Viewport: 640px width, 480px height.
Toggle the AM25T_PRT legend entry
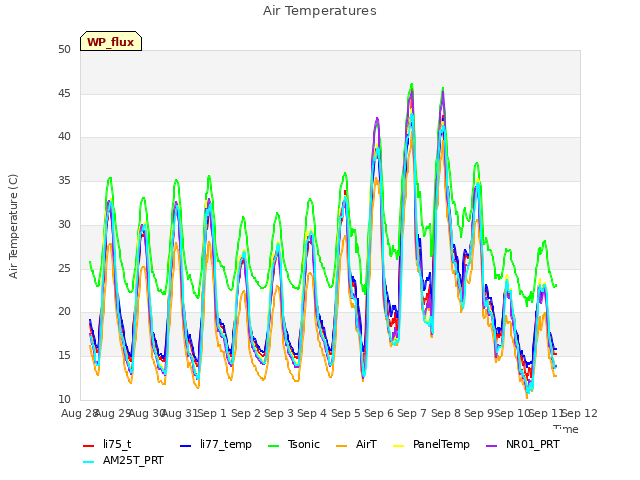pyautogui.click(x=123, y=460)
